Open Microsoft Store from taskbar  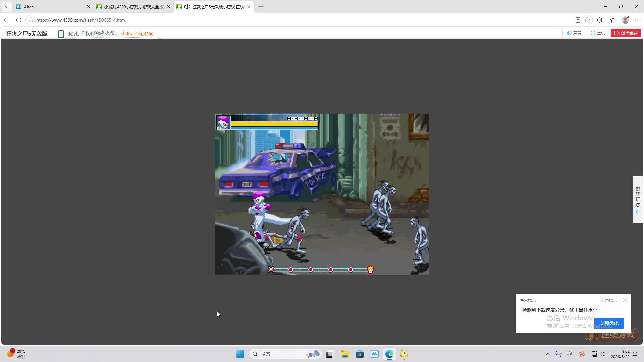(x=360, y=354)
